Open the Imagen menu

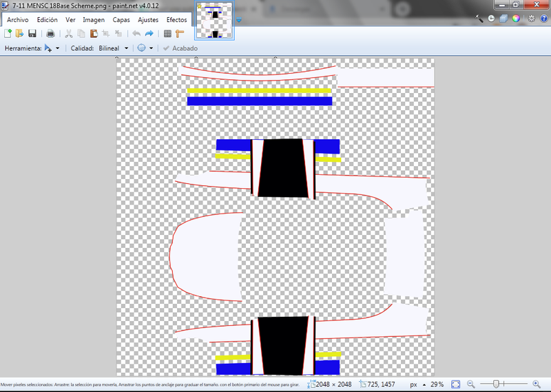click(94, 20)
